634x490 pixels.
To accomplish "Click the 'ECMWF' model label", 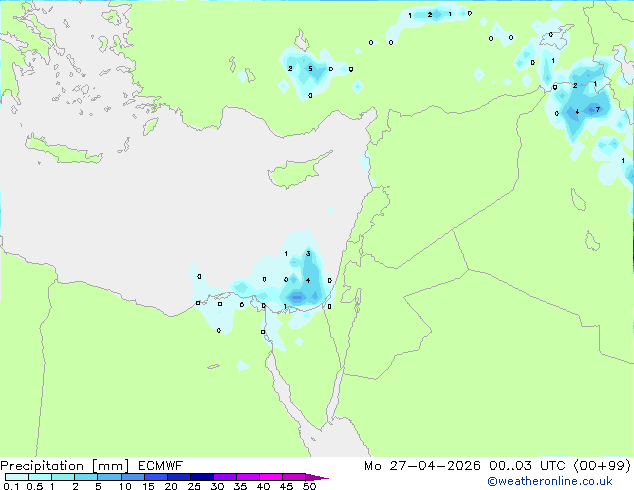I will pos(161,466).
